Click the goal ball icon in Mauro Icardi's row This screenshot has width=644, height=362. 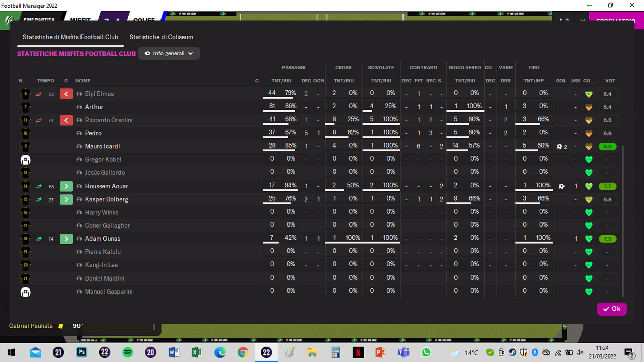click(x=560, y=147)
